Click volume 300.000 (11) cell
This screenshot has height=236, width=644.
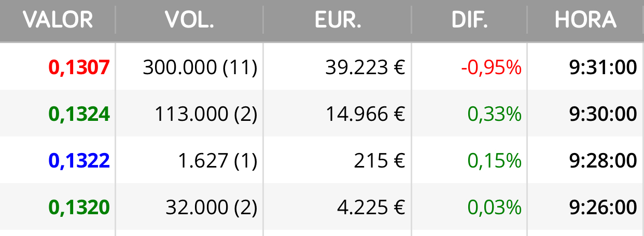click(200, 67)
